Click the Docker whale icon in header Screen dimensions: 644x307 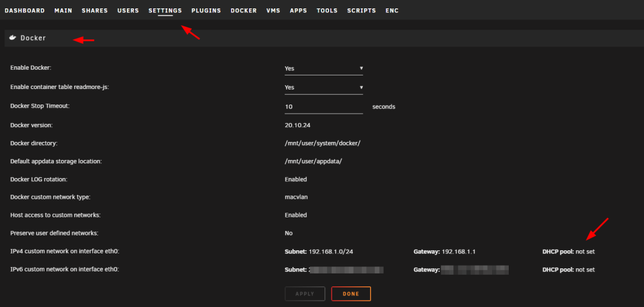(x=13, y=38)
